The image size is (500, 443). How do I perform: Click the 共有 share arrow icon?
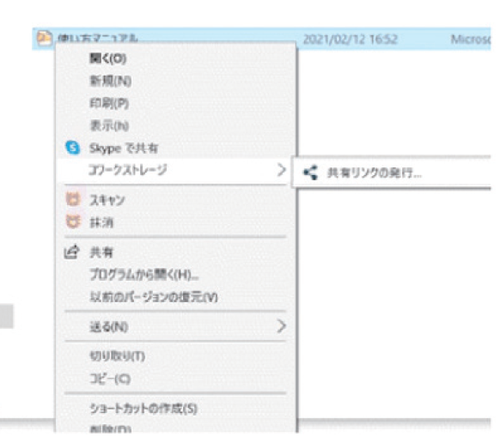pos(72,252)
